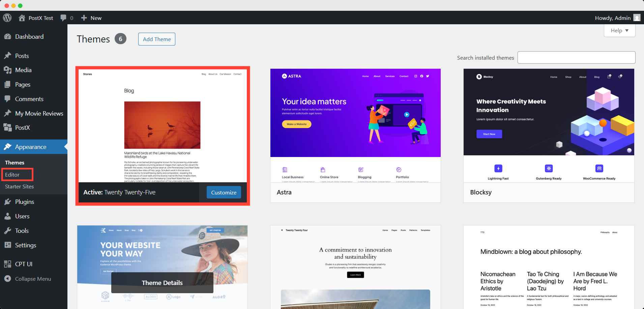This screenshot has height=309, width=644.
Task: Select the Media library icon
Action: coord(8,70)
